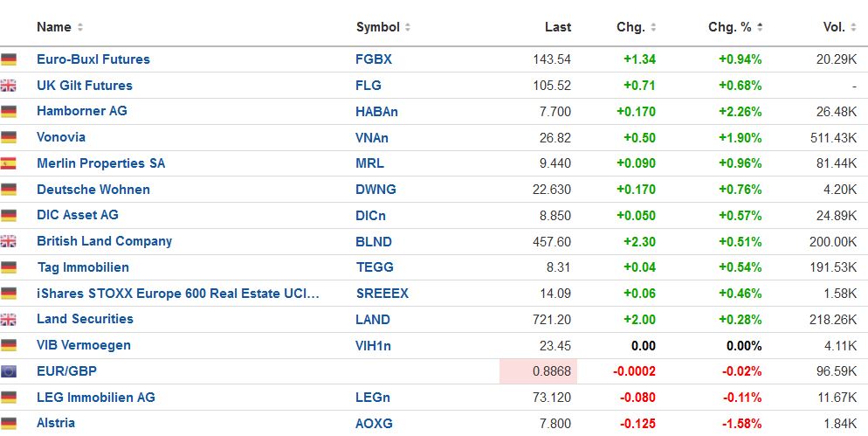Click the German flag beside Euro-Buxl Futures
This screenshot has height=436, width=868.
point(10,59)
